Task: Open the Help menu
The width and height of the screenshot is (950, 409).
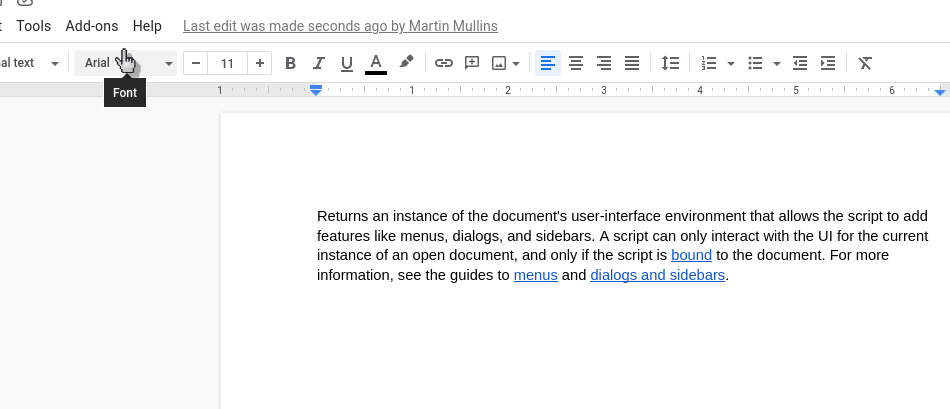Action: pyautogui.click(x=147, y=26)
